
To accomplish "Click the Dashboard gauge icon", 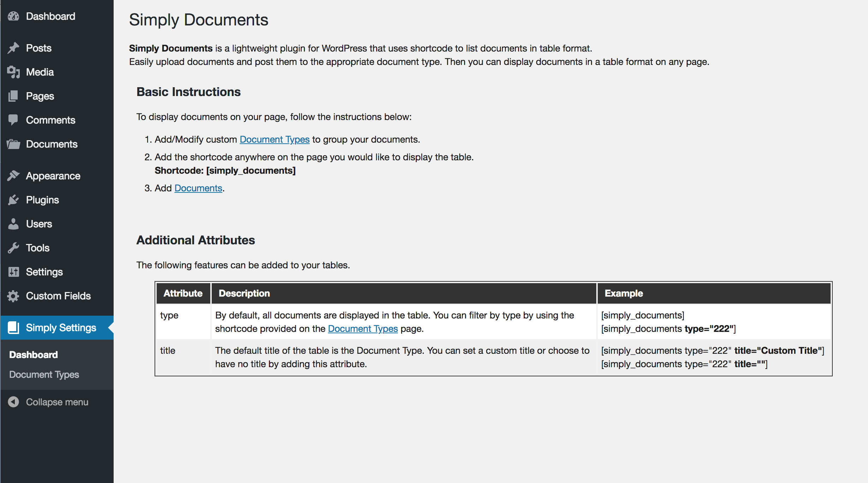I will [13, 16].
